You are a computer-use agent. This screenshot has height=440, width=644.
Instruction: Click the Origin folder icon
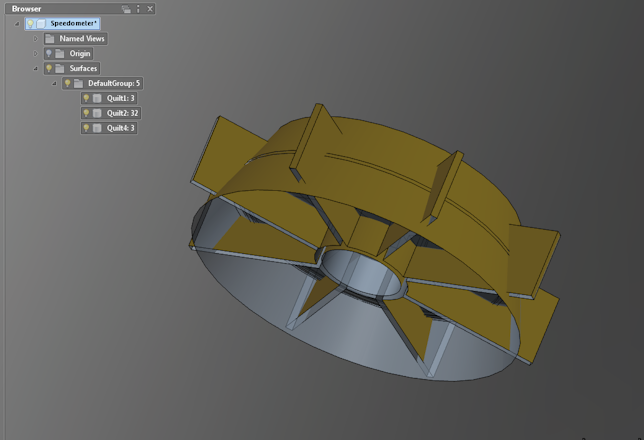coord(60,53)
